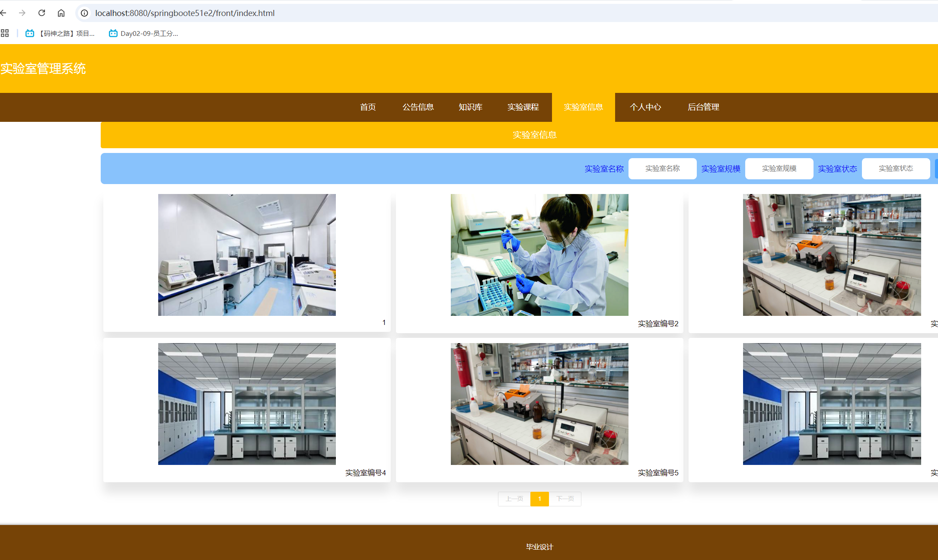Open the apps grid icon in bookmarks bar
938x560 pixels.
5,33
